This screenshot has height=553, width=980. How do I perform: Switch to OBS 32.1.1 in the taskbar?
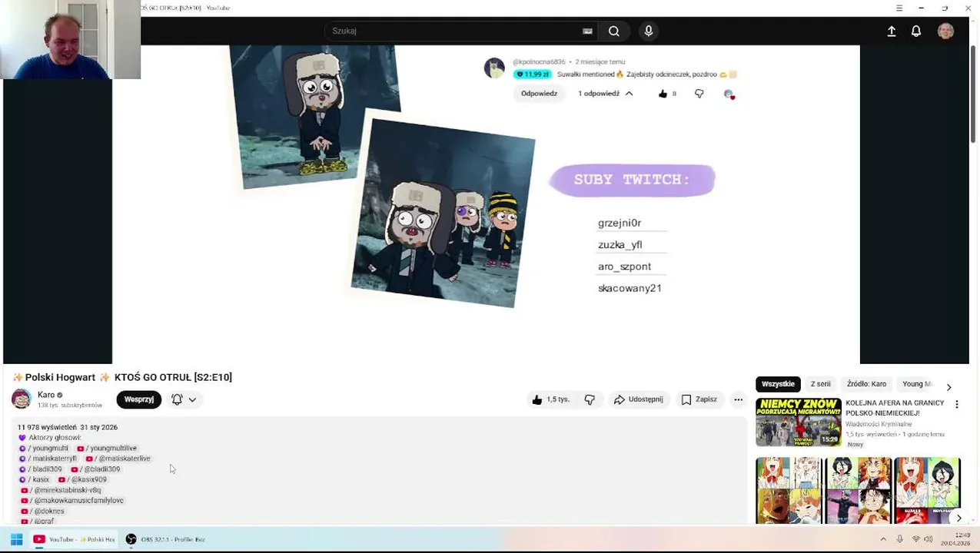[165, 539]
